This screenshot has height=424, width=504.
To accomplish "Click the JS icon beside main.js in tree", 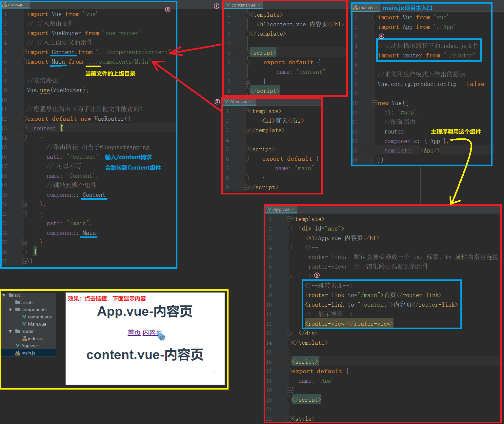I will (18, 353).
